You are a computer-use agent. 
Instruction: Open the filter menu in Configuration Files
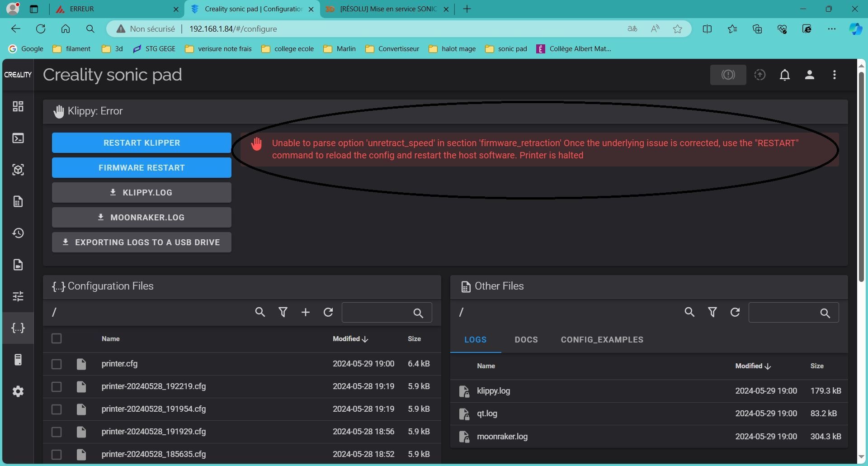[x=283, y=312]
